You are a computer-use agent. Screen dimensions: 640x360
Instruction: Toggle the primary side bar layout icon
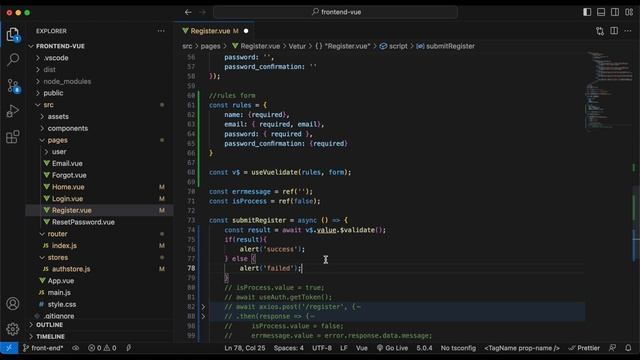[587, 12]
